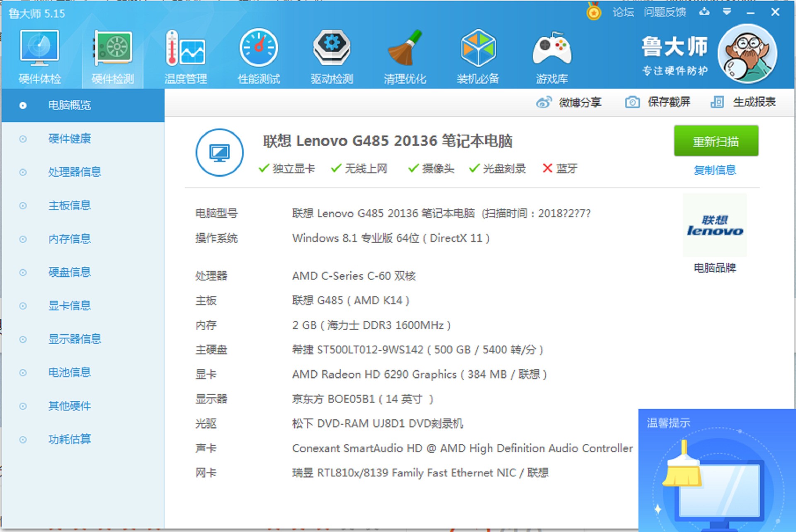Viewport: 796px width, 532px height.
Task: Close the 鲁大师 window
Action: click(775, 12)
